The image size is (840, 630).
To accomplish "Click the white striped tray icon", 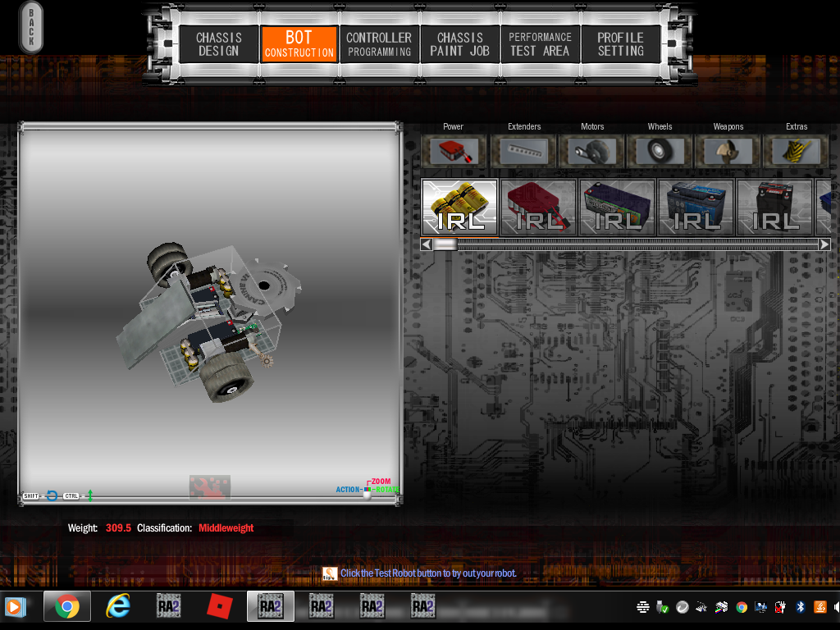I will pos(643,607).
